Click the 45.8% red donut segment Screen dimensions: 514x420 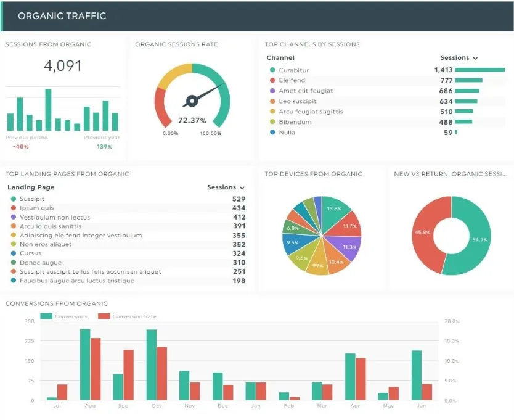(x=424, y=233)
